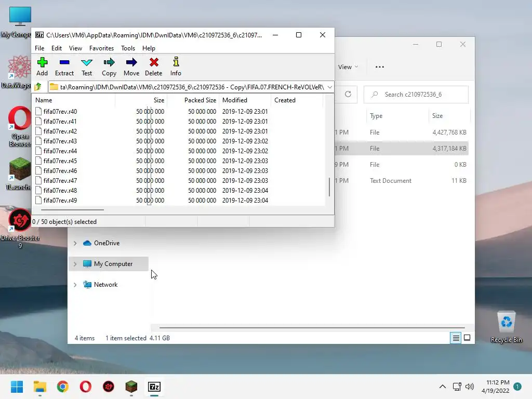
Task: Select the fifa07rev.r46 file row
Action: click(x=178, y=170)
